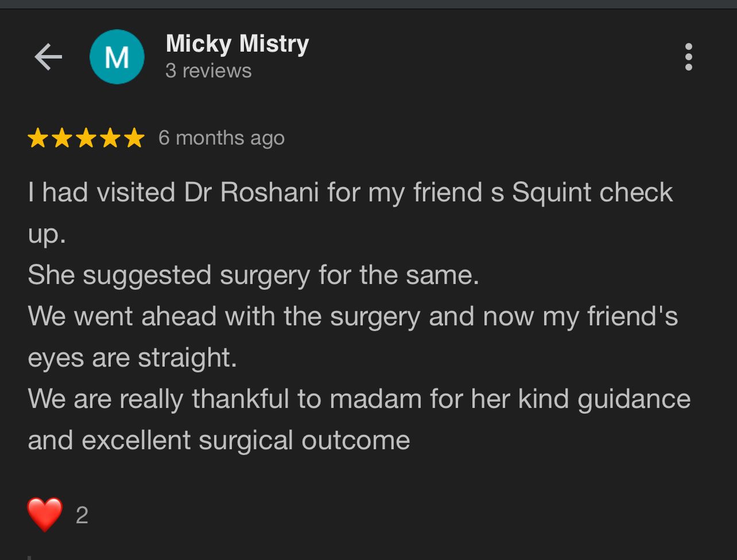Click the reaction count showing 2
Image resolution: width=737 pixels, height=560 pixels.
[x=82, y=515]
